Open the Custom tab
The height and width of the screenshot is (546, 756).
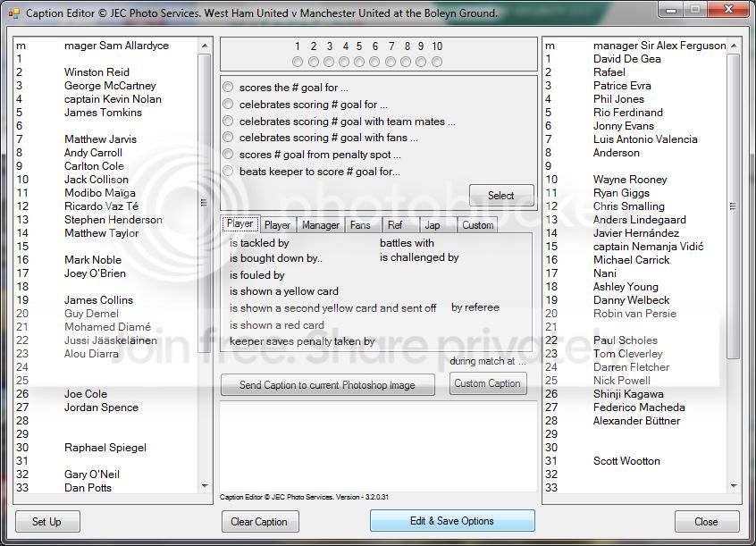[x=477, y=225]
